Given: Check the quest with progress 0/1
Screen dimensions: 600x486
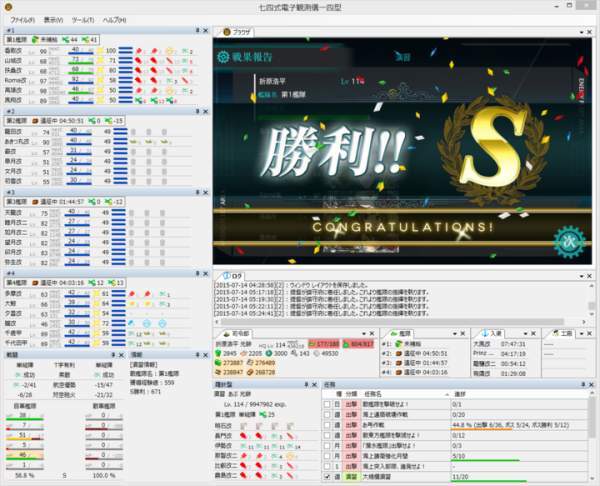Looking at the screenshot, I should (327, 404).
